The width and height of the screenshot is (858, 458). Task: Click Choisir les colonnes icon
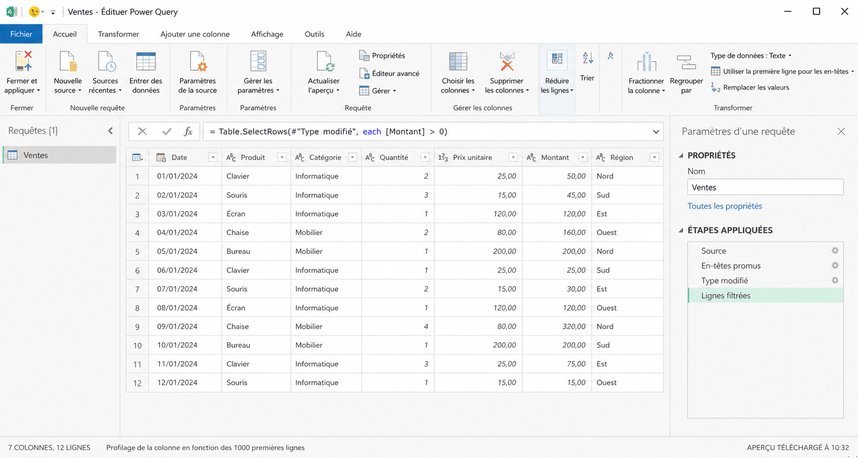(x=458, y=61)
